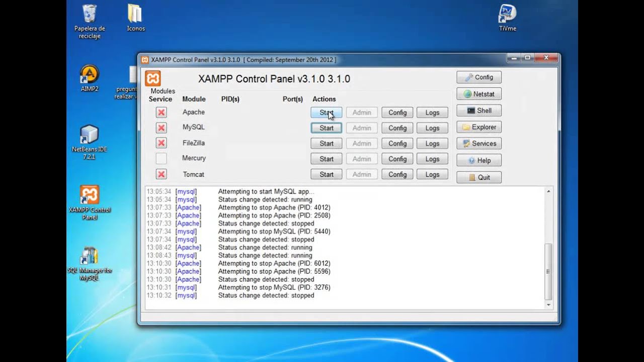Select XAMPP Control Panel desktop shortcut
The height and width of the screenshot is (362, 644).
click(x=90, y=203)
